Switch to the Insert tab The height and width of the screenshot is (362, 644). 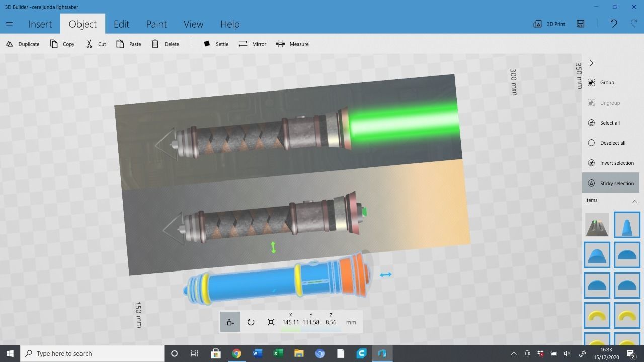pyautogui.click(x=40, y=24)
